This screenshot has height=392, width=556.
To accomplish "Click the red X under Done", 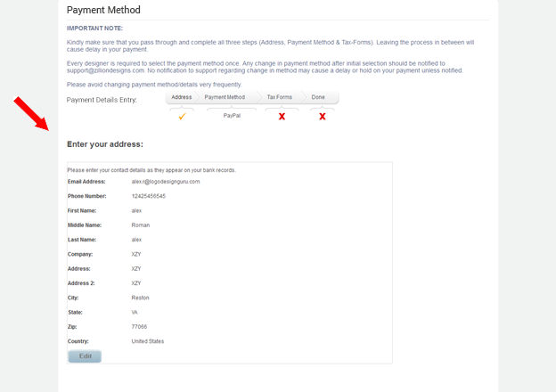I will pyautogui.click(x=322, y=117).
